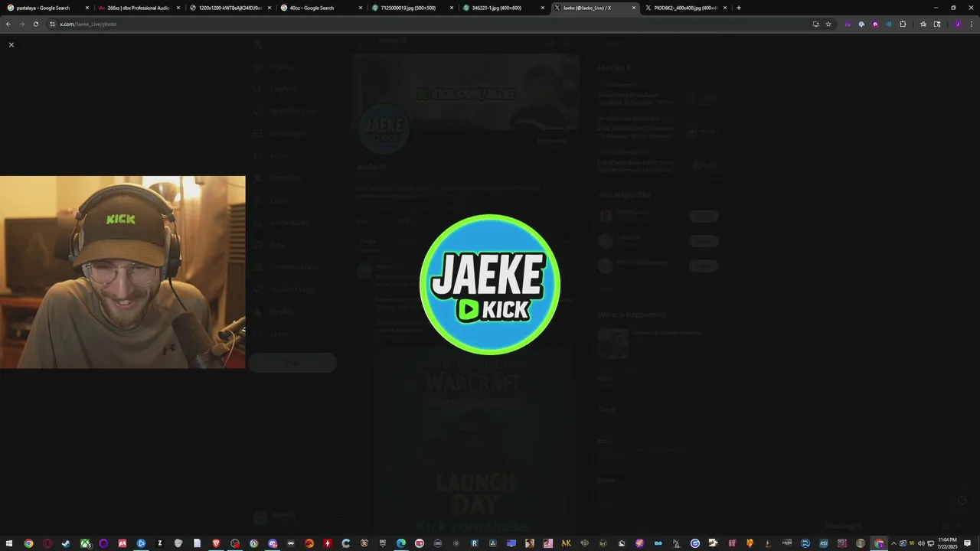Open the EA app from the taskbar
Viewport: 980px width, 551px height.
pyautogui.click(x=309, y=543)
